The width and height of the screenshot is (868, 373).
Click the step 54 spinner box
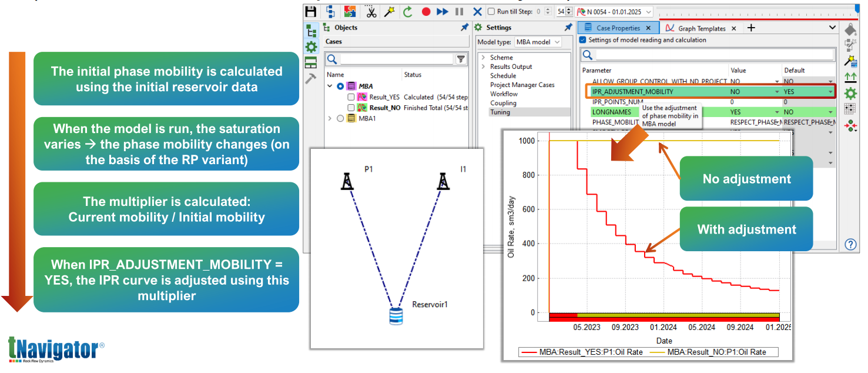click(x=564, y=11)
